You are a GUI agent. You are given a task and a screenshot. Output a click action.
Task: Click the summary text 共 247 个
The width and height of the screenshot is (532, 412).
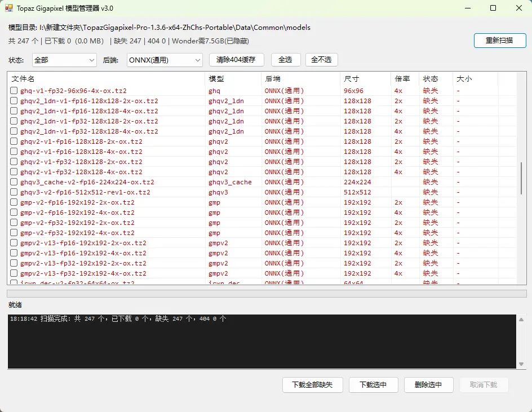pyautogui.click(x=23, y=41)
